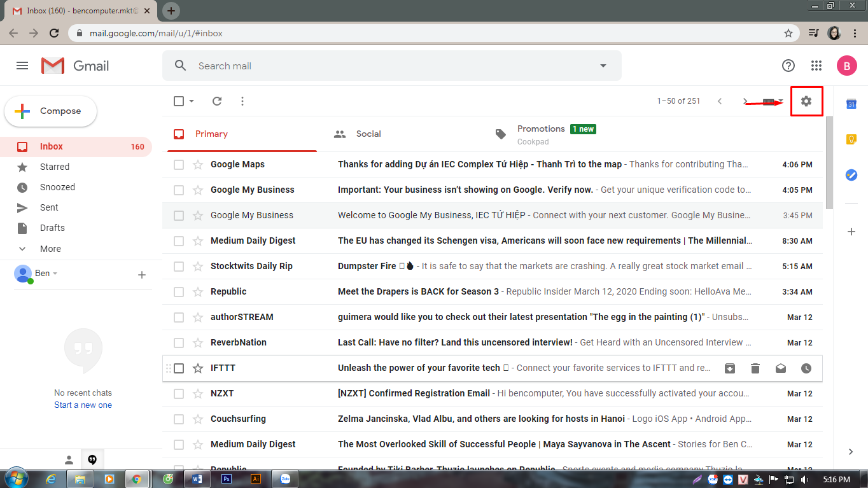Open Google Tasks side panel

click(851, 175)
